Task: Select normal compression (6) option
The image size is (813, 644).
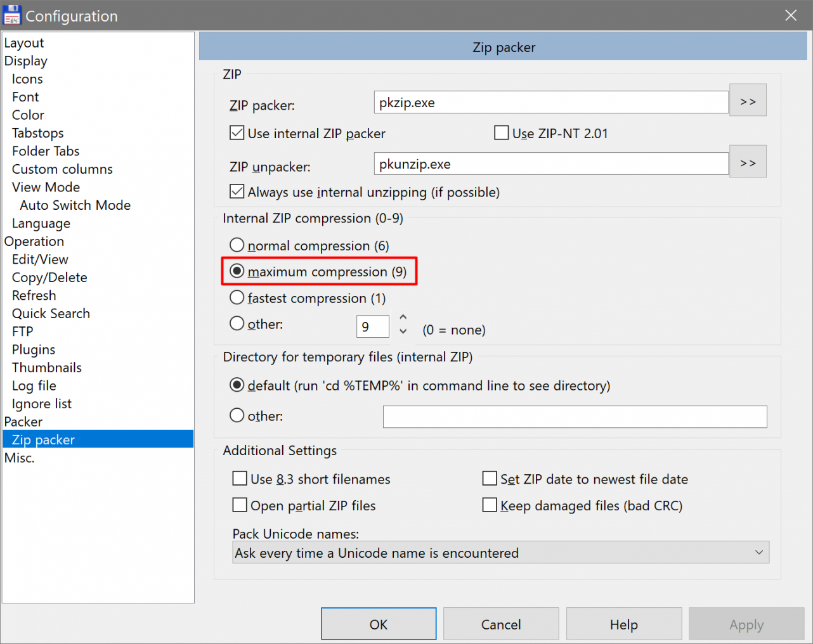Action: (237, 245)
